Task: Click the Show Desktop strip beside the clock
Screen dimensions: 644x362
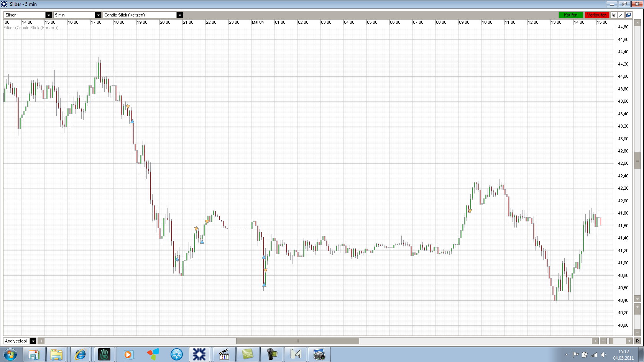Action: point(641,354)
